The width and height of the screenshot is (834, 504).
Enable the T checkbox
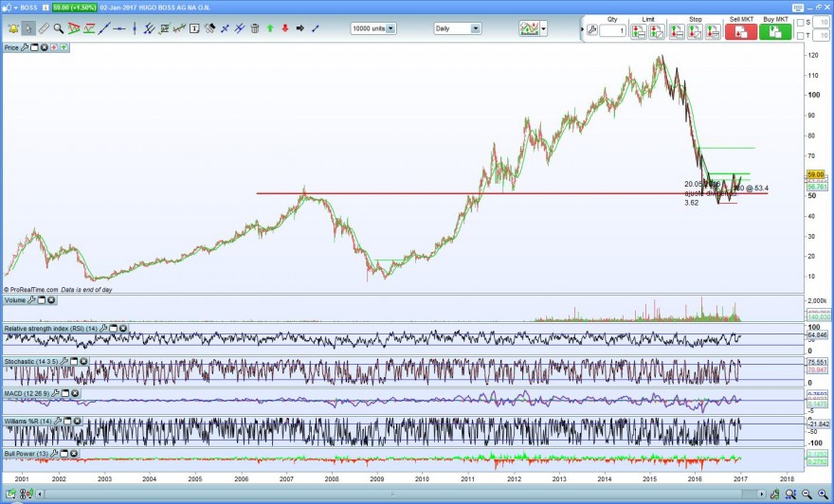(801, 36)
